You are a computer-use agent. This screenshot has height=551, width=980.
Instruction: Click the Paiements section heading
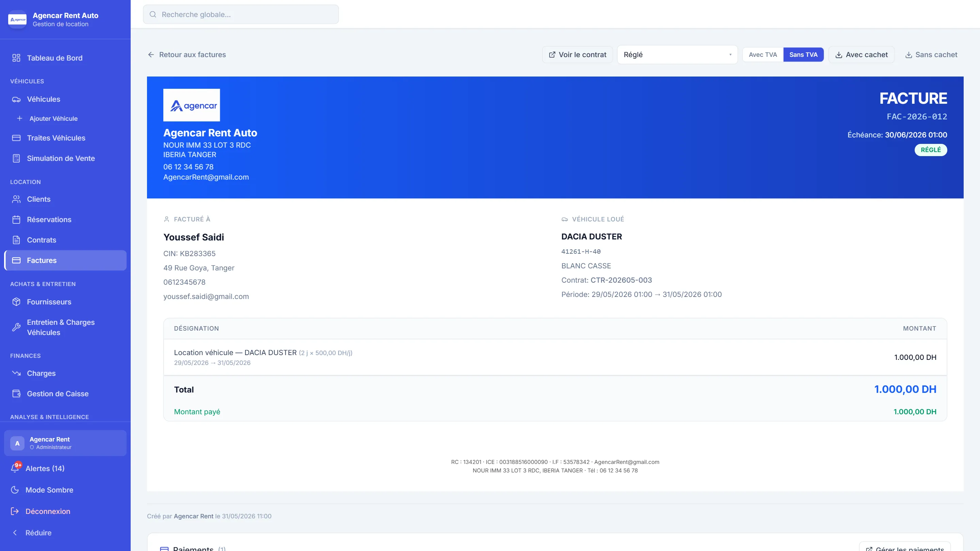click(x=193, y=548)
